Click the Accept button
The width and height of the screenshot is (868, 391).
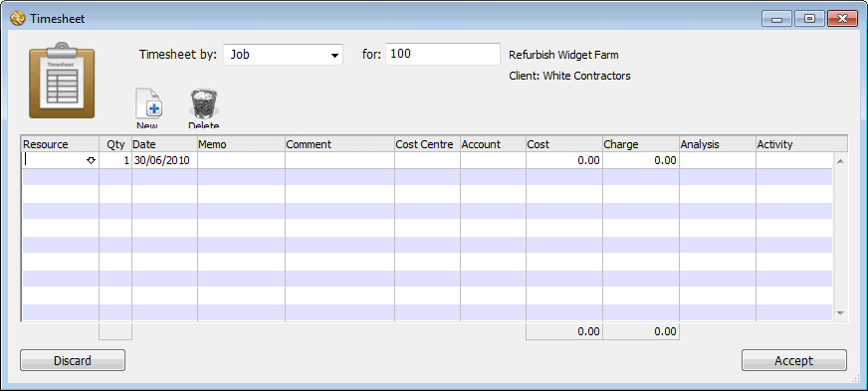793,360
